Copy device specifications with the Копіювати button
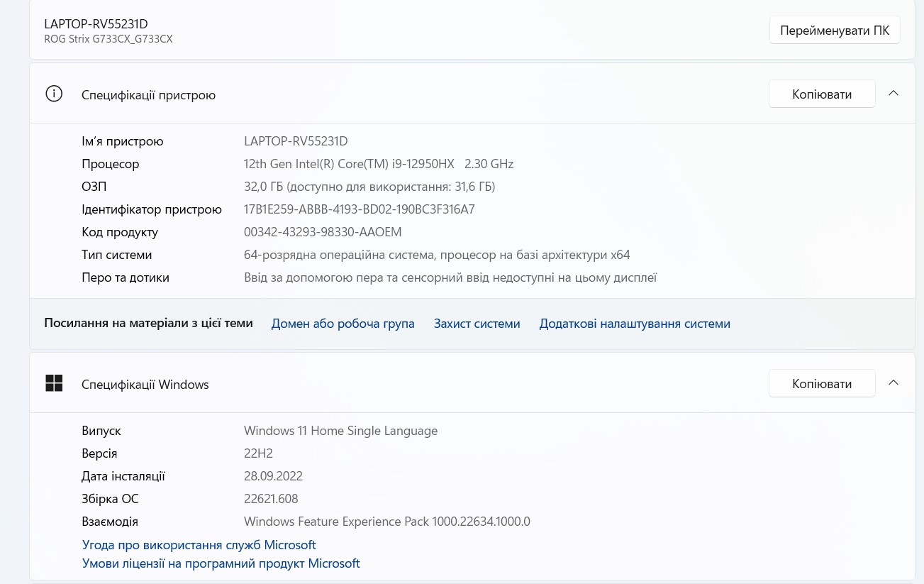Screen dimensions: 924x584 [x=821, y=94]
